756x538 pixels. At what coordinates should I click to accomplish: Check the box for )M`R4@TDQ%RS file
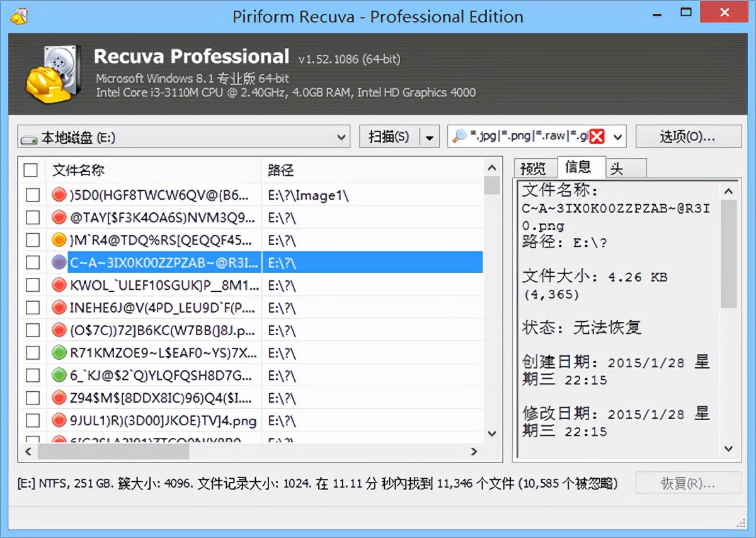(32, 240)
